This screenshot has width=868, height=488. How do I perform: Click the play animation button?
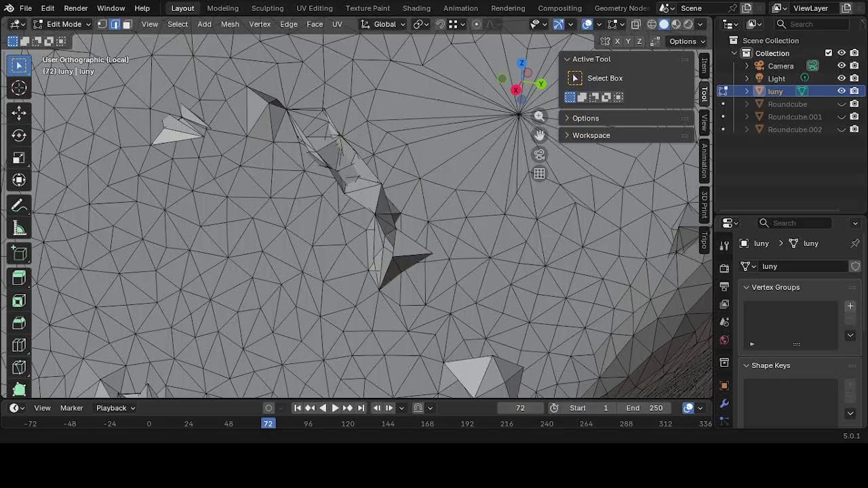tap(335, 408)
